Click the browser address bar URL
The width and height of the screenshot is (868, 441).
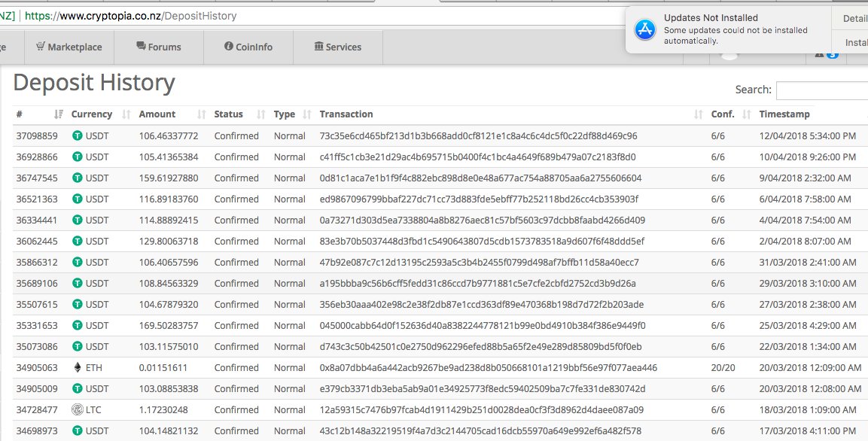coord(131,16)
